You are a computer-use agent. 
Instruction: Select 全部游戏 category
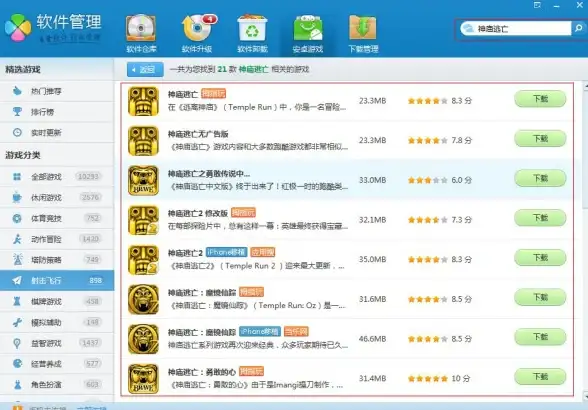pyautogui.click(x=57, y=177)
